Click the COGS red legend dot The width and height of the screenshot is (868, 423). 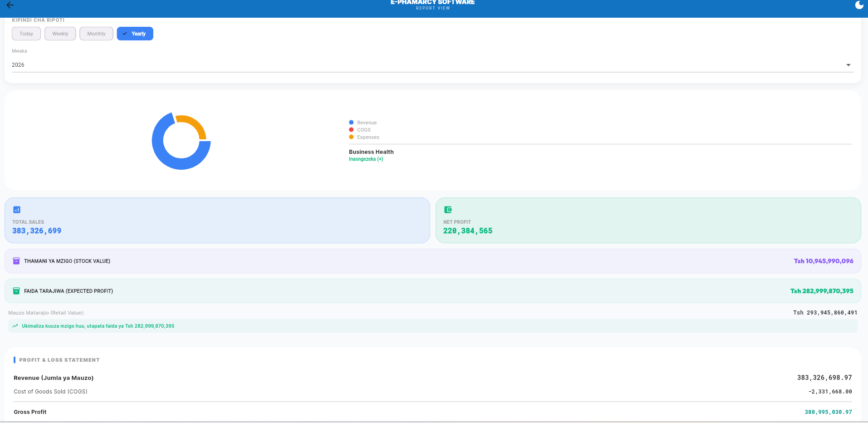point(351,130)
